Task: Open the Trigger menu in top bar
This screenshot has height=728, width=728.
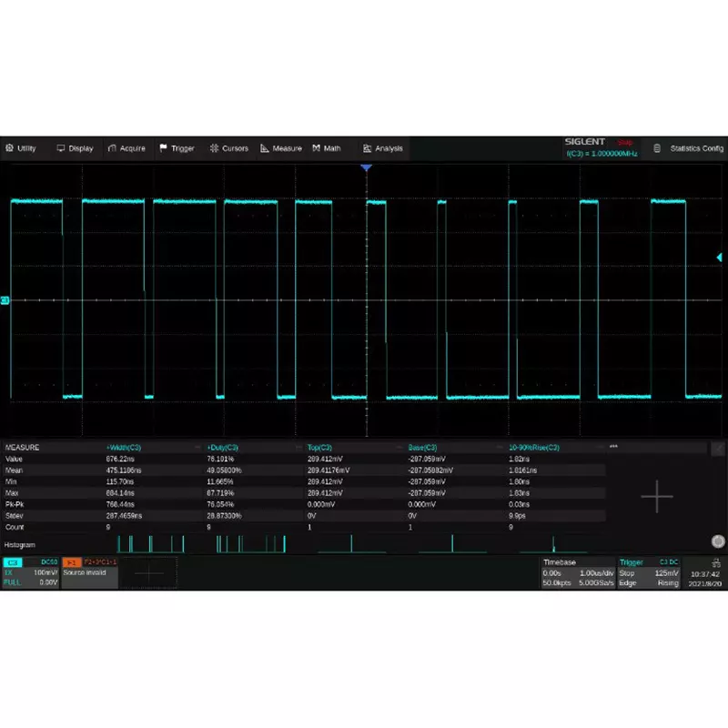Action: coord(177,148)
